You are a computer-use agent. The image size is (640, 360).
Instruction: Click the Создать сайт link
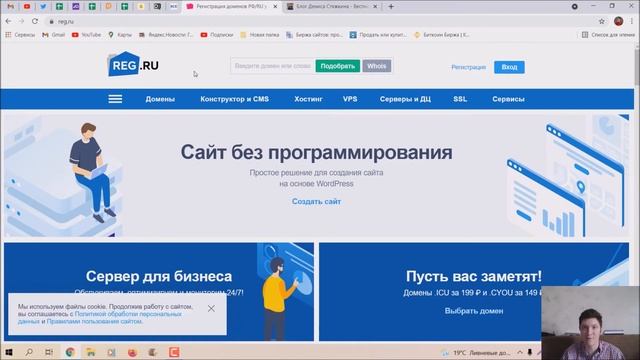[x=316, y=202]
